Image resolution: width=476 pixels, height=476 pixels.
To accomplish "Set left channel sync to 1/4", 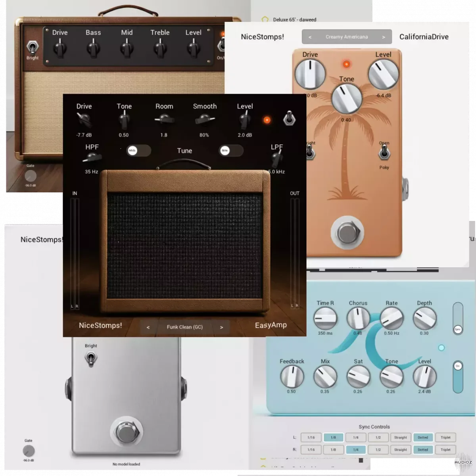I will coord(356,438).
